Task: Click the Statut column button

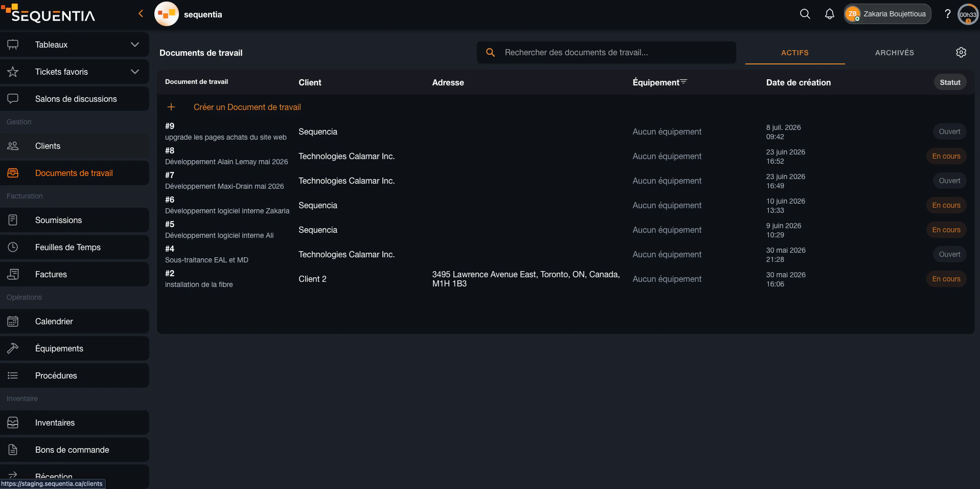Action: tap(950, 82)
